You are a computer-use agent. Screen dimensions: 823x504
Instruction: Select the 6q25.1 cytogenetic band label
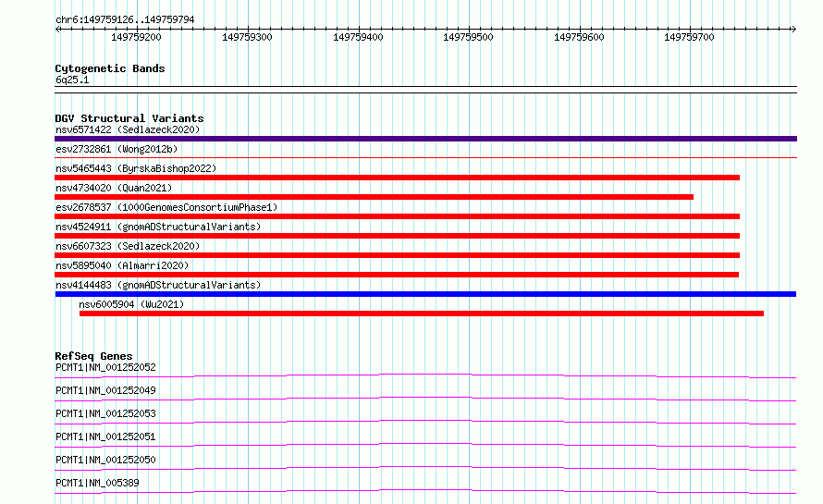72,80
